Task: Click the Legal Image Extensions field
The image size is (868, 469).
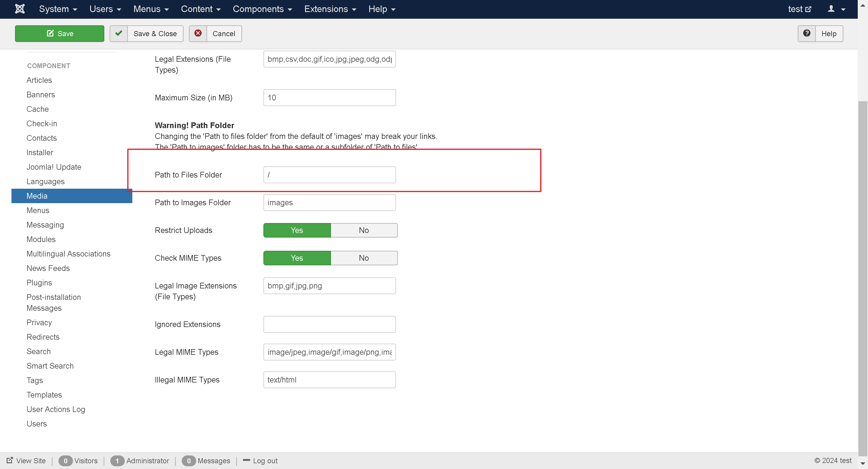Action: tap(329, 285)
